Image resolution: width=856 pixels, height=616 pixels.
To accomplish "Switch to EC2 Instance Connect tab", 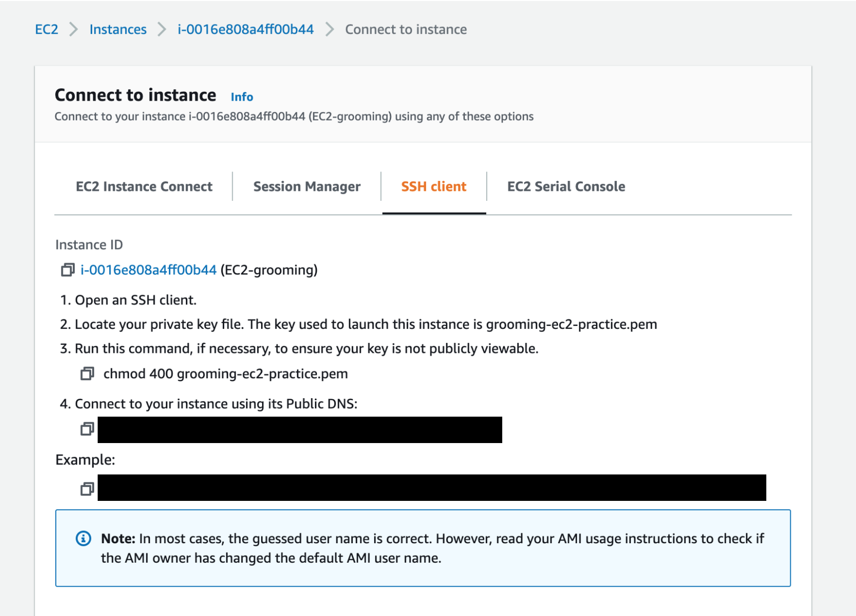I will [144, 186].
